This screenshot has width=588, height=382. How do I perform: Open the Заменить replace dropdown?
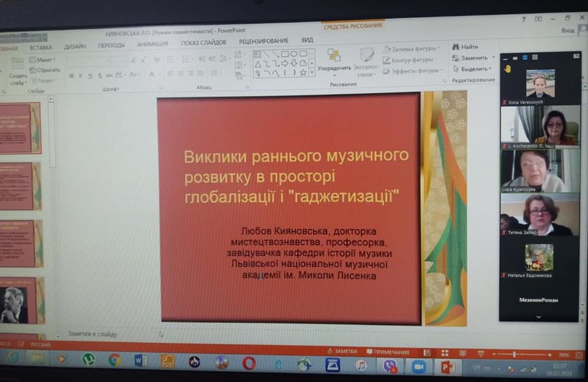click(x=473, y=58)
